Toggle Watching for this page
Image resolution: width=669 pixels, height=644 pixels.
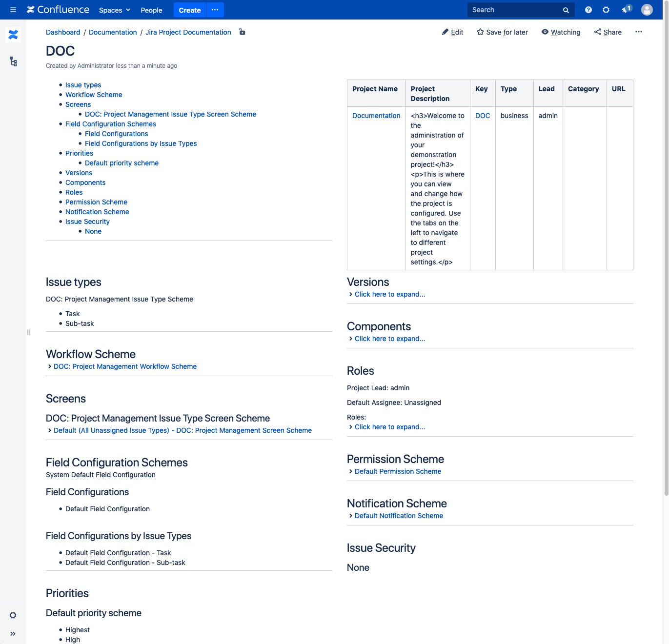pyautogui.click(x=561, y=32)
